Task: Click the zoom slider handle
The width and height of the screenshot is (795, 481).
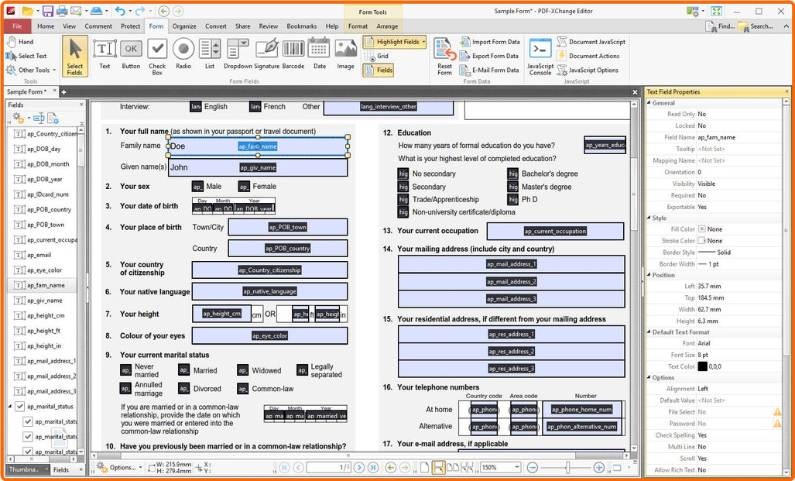Action: (x=567, y=467)
